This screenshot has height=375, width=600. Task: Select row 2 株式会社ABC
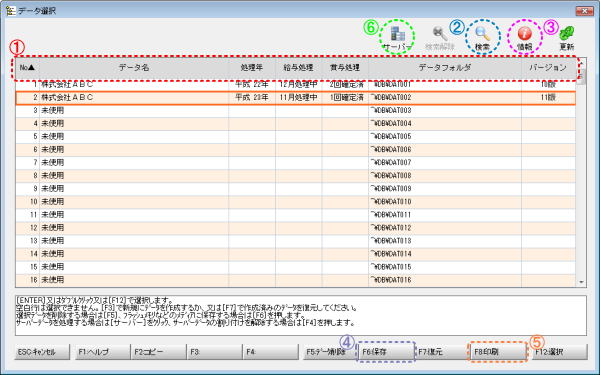pos(295,98)
